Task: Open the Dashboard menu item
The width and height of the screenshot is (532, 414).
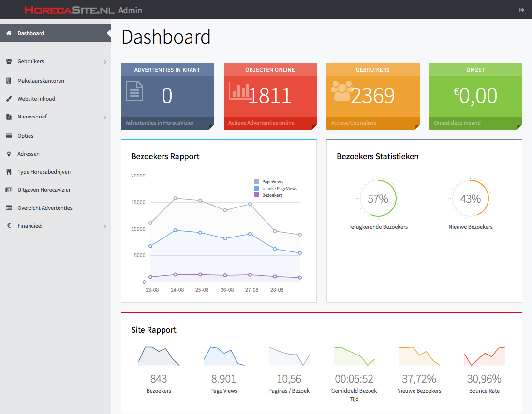Action: coord(31,33)
